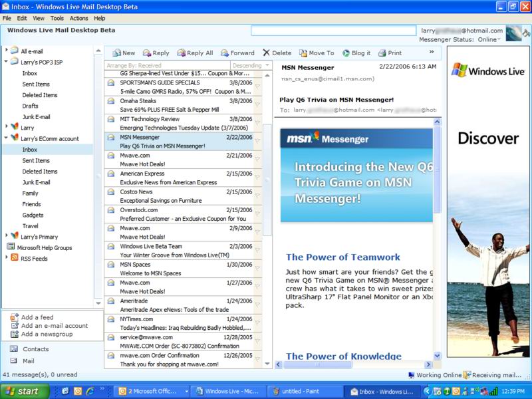
Task: Expand the All e-mail tree node
Action: [7, 50]
